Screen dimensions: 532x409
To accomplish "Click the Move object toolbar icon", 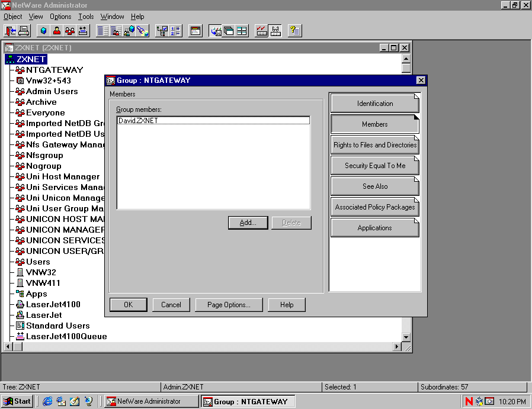I will 83,31.
